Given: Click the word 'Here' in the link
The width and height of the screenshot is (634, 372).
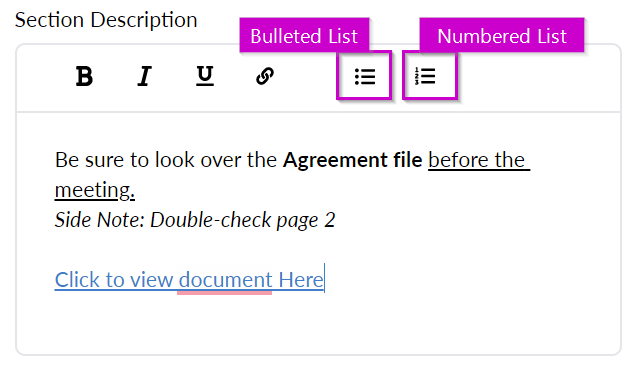Looking at the screenshot, I should click(301, 280).
